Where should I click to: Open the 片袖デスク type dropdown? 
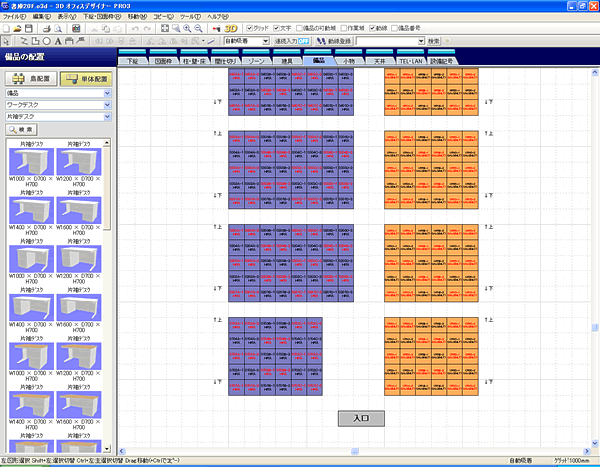107,116
